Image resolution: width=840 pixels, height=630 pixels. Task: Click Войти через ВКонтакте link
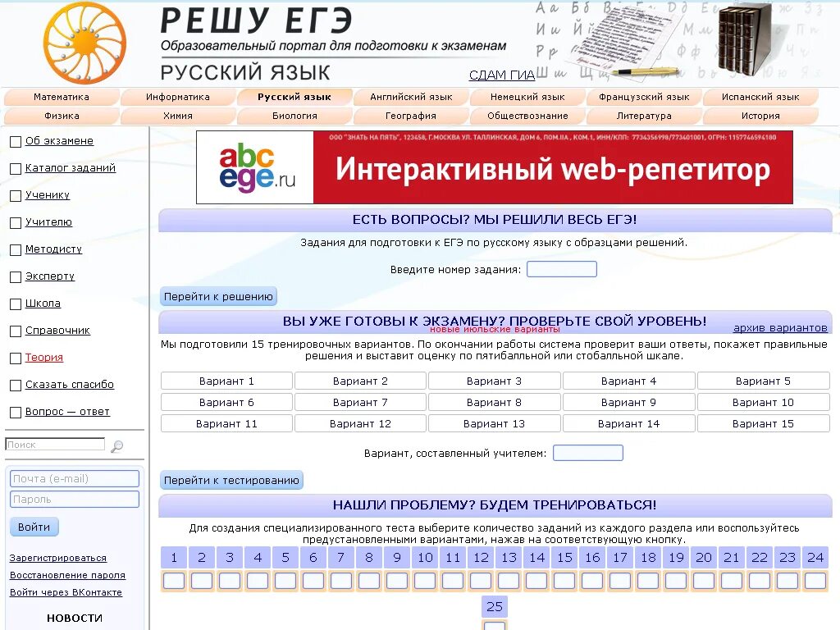pos(66,592)
